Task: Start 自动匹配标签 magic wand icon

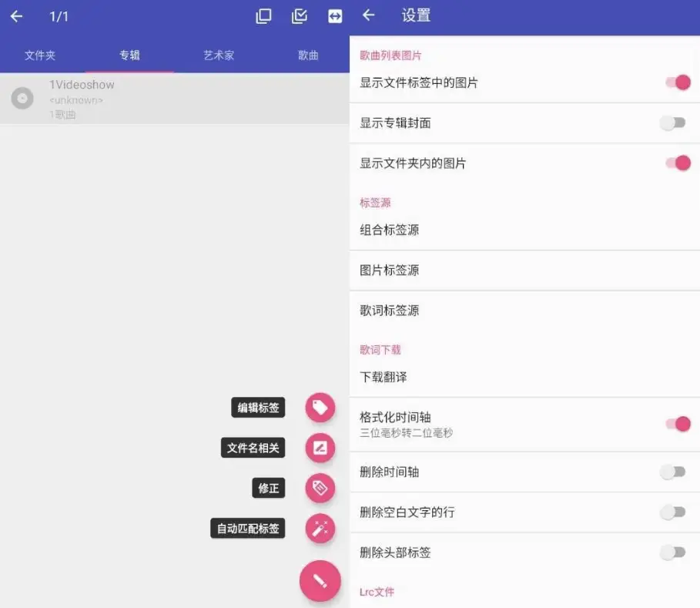Action: pyautogui.click(x=320, y=528)
